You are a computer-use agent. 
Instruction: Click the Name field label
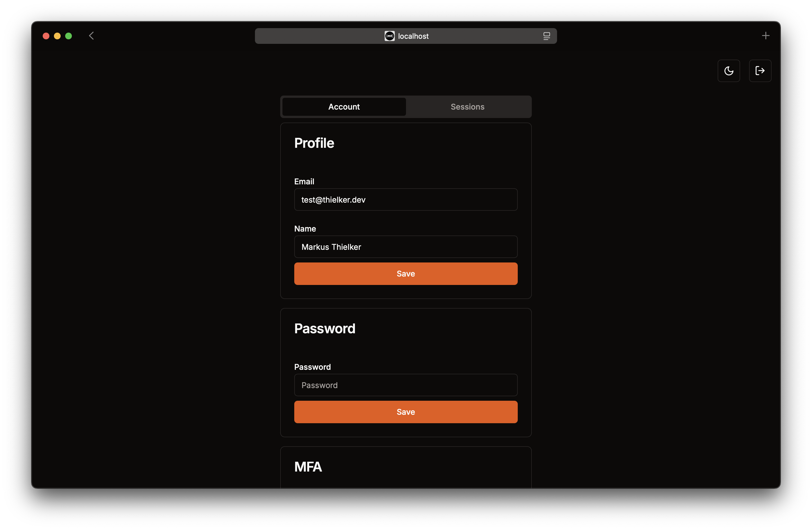pos(305,229)
